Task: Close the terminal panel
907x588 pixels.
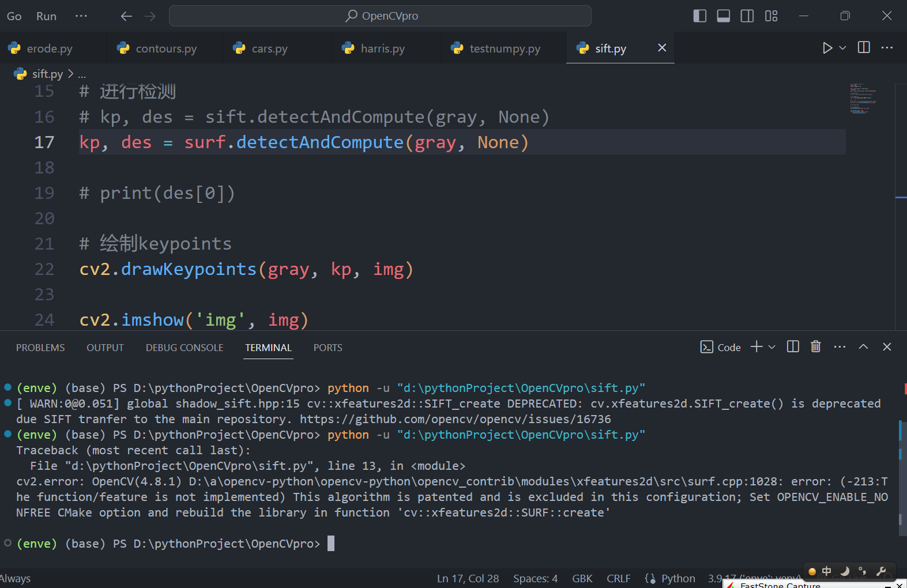Action: pos(887,346)
